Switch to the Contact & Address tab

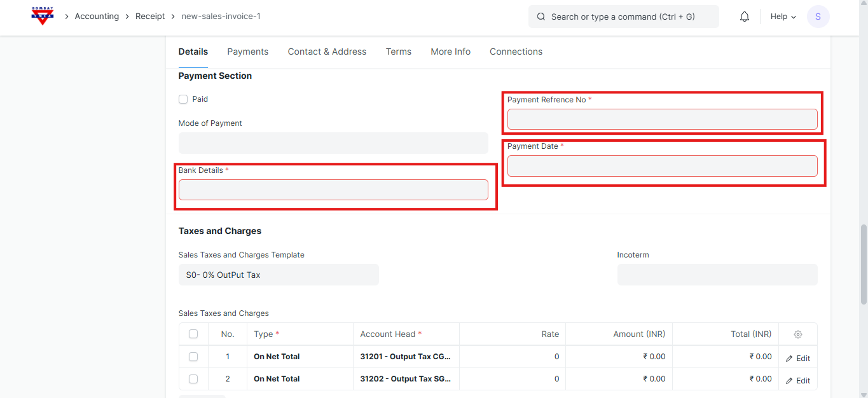(x=327, y=51)
